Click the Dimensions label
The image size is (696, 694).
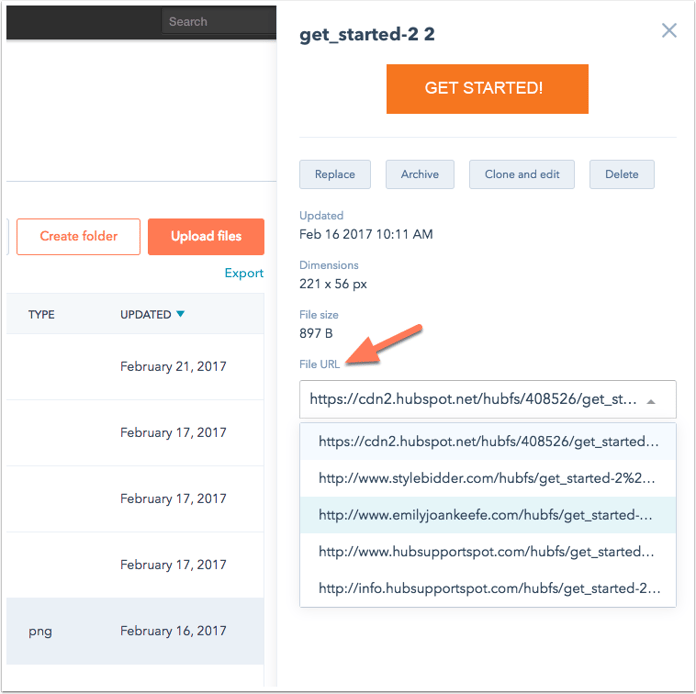[328, 265]
